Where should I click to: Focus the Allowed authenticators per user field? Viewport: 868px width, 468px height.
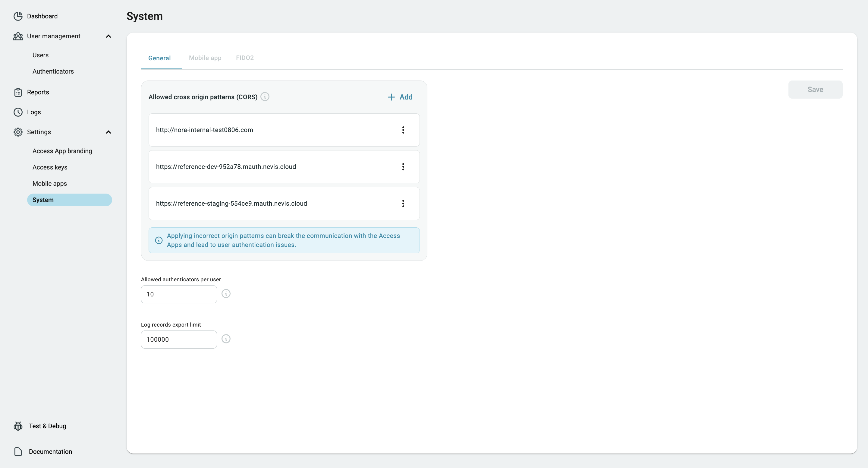[x=179, y=294]
